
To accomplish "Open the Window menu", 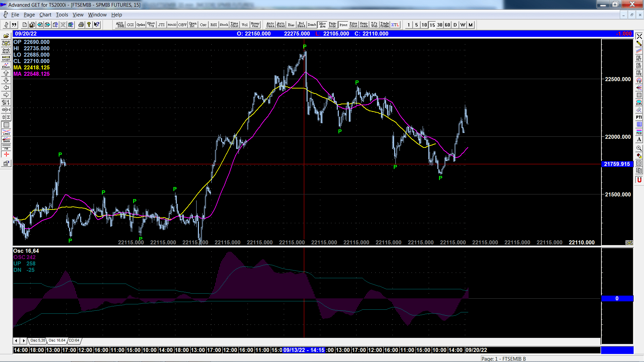I will click(97, 15).
